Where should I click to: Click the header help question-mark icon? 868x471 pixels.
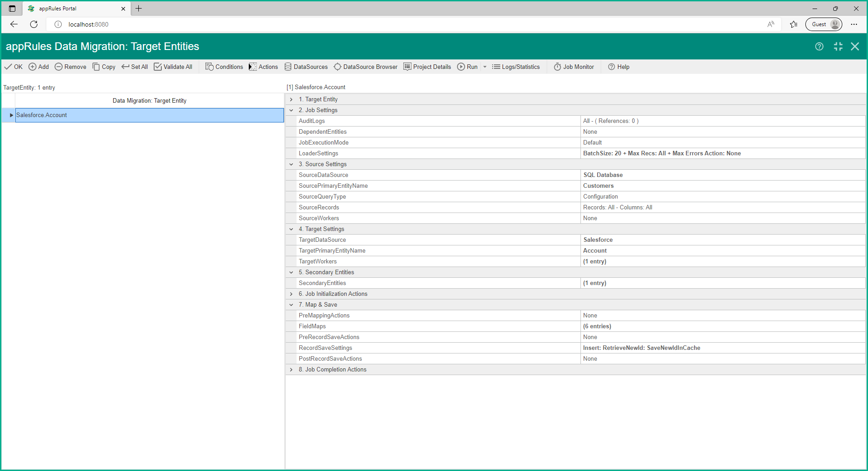click(x=819, y=46)
